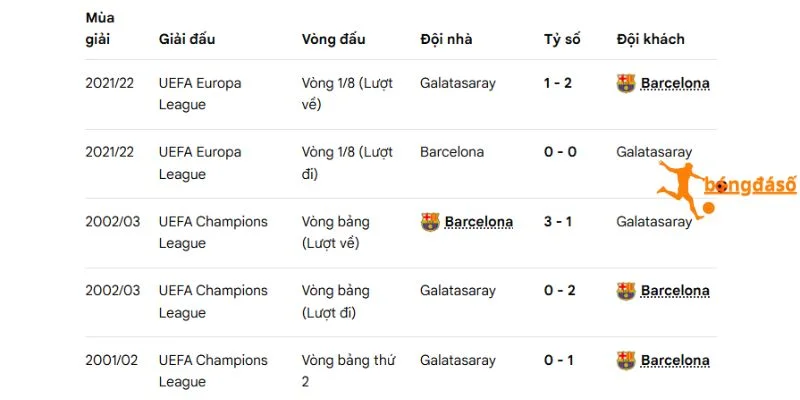Click Vòng bảng thứ 2 round cell
The width and height of the screenshot is (800, 400).
pos(348,371)
